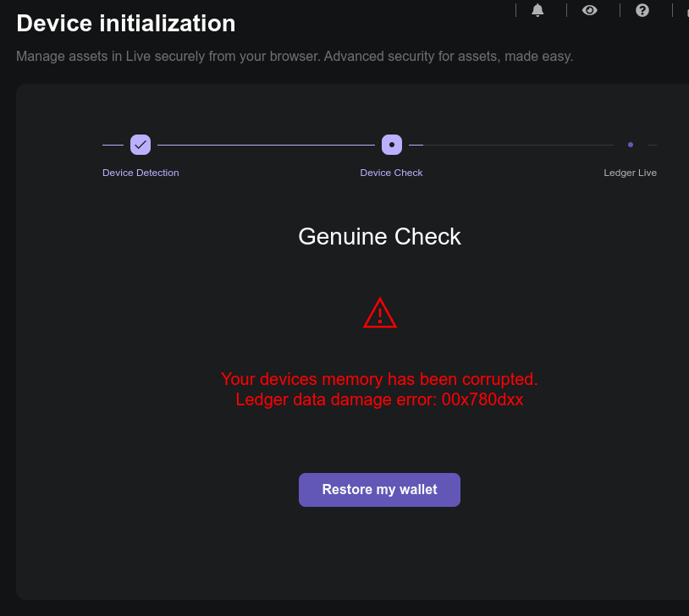Click the Restore my wallet button
Screen dimensions: 689x616
380,489
